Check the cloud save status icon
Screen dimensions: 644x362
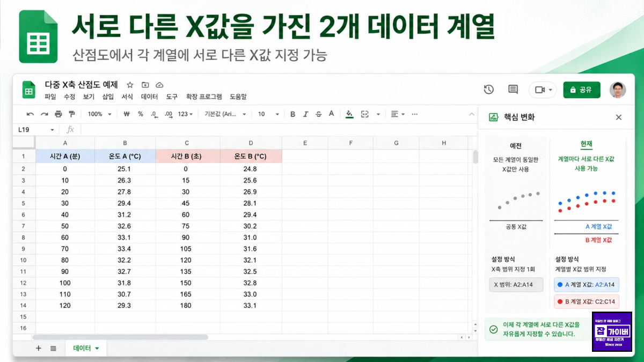point(159,85)
